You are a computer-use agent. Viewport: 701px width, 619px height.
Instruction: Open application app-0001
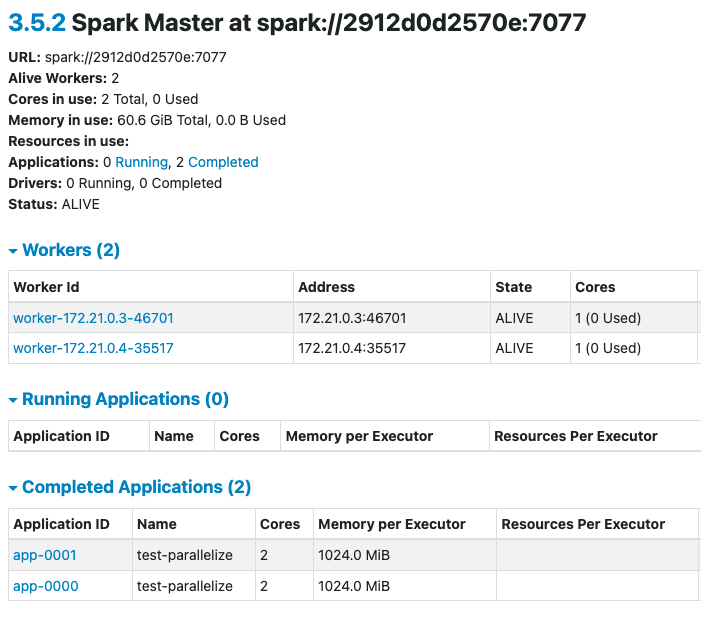[x=45, y=555]
